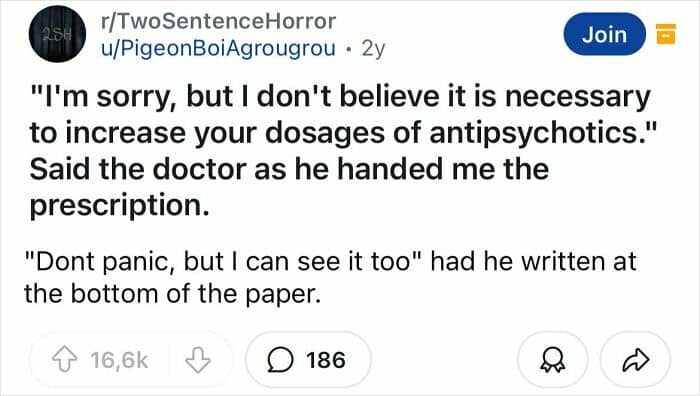Click the bold post title text
The height and width of the screenshot is (396, 700).
pyautogui.click(x=342, y=151)
